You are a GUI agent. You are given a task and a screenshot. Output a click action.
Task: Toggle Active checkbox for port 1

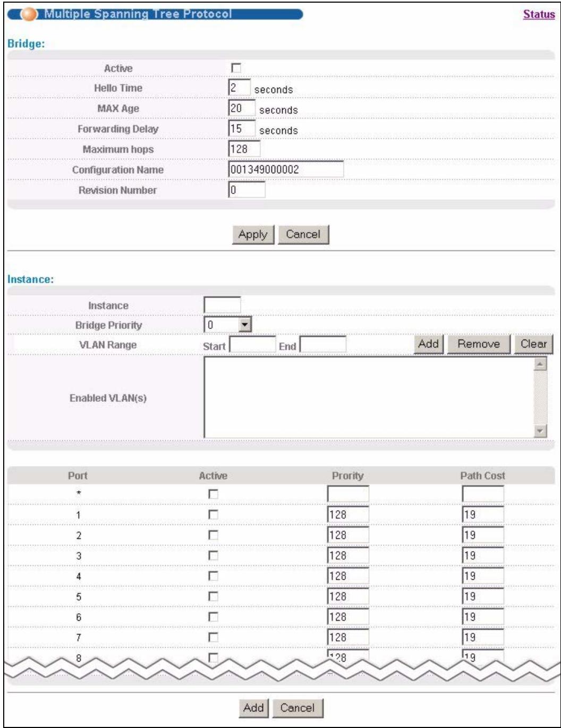(x=214, y=514)
